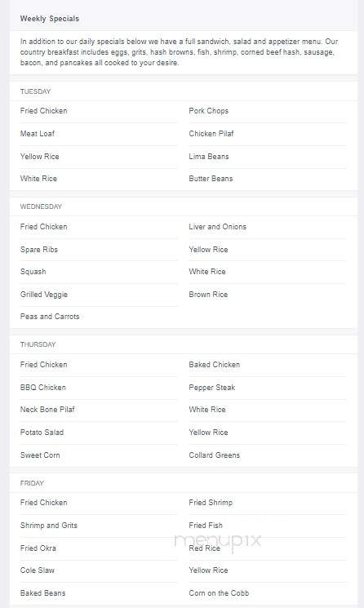Click the Weekly Specials heading
364x608 pixels.
tap(50, 19)
